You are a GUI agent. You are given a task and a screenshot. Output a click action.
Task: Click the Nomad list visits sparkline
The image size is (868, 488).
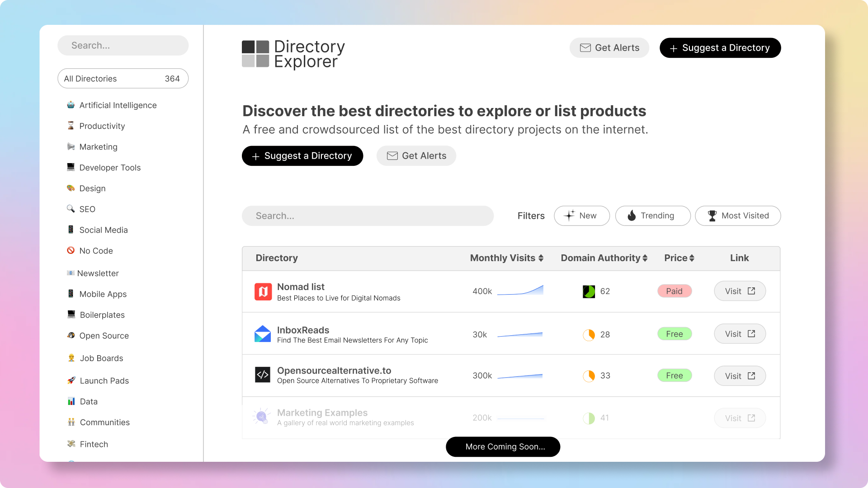coord(520,290)
